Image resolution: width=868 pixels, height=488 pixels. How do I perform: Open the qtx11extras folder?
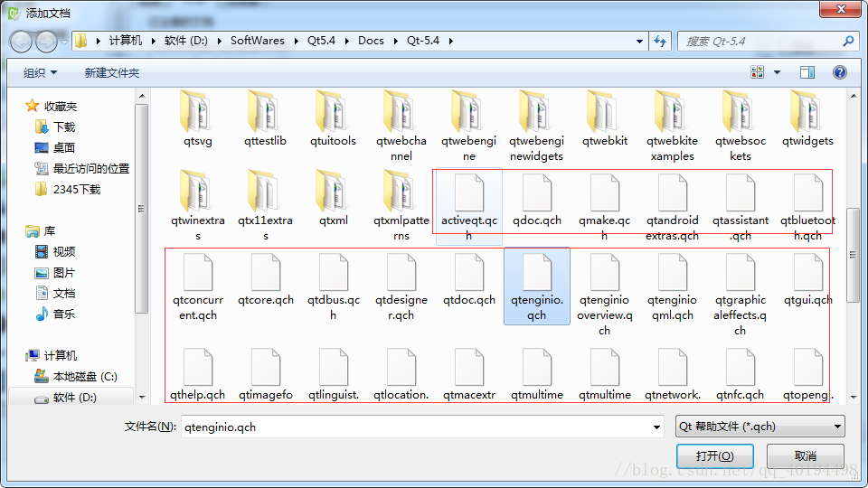click(x=265, y=206)
